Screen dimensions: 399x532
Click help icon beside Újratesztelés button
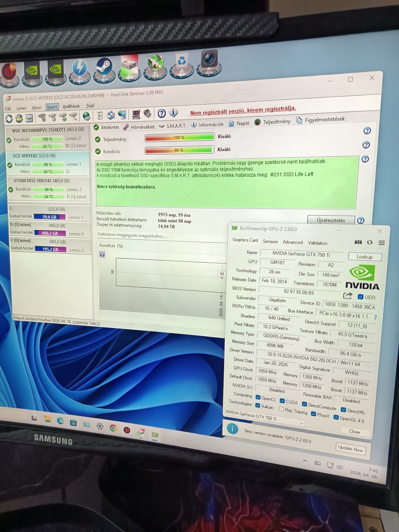point(360,220)
